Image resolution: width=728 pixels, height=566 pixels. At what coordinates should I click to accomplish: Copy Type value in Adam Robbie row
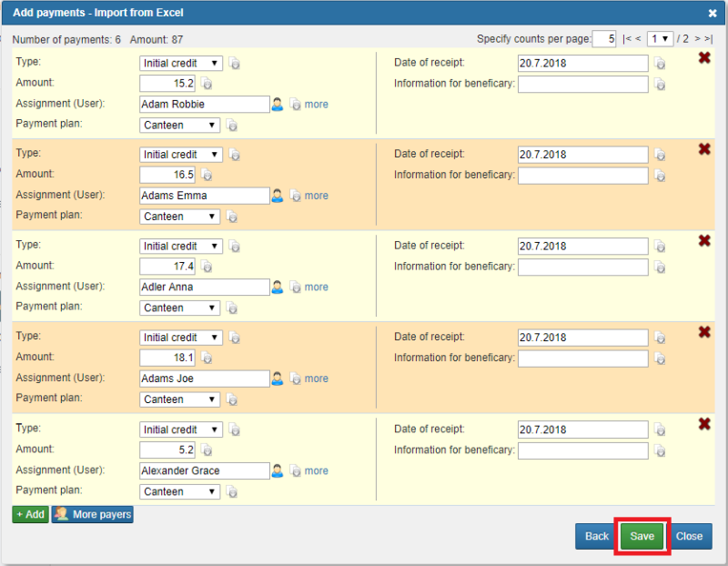tap(235, 63)
